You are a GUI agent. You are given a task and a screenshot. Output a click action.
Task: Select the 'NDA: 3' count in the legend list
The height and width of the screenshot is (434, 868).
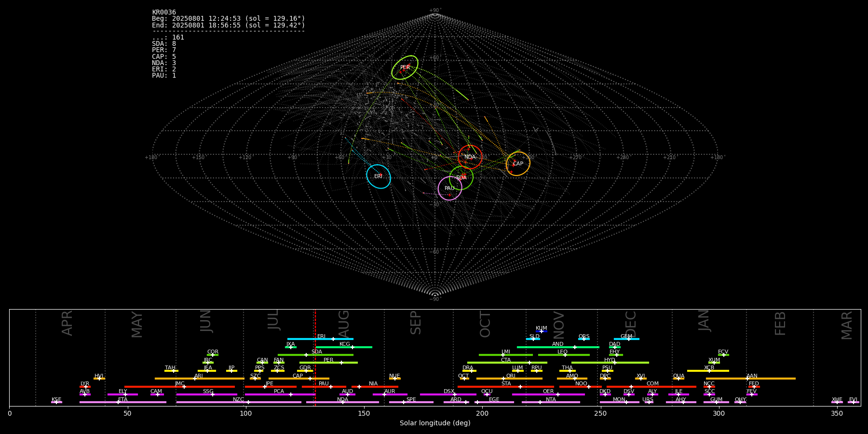164,63
